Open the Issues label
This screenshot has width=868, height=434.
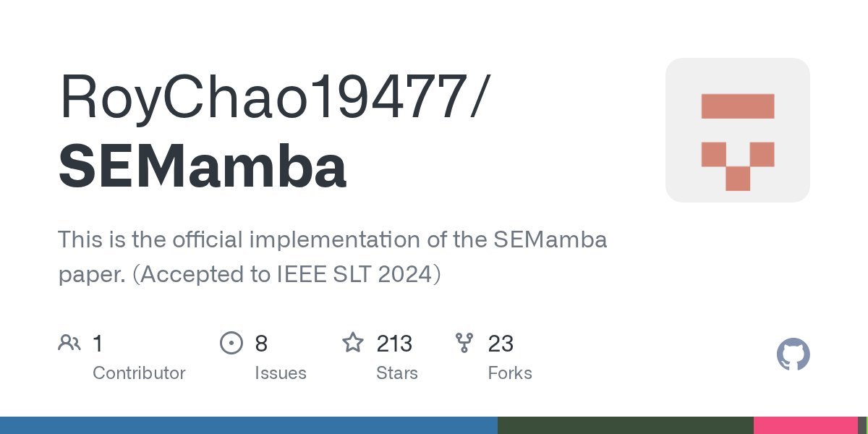point(280,373)
